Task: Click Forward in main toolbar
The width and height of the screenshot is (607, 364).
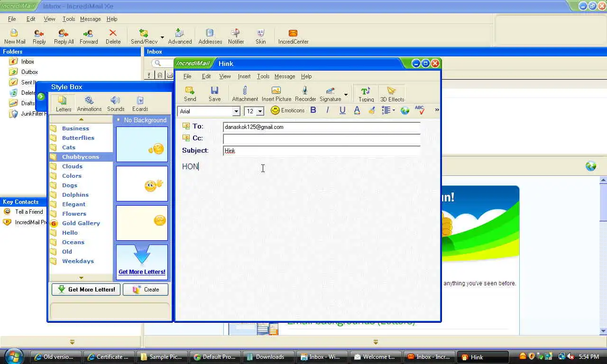Action: 89,36
